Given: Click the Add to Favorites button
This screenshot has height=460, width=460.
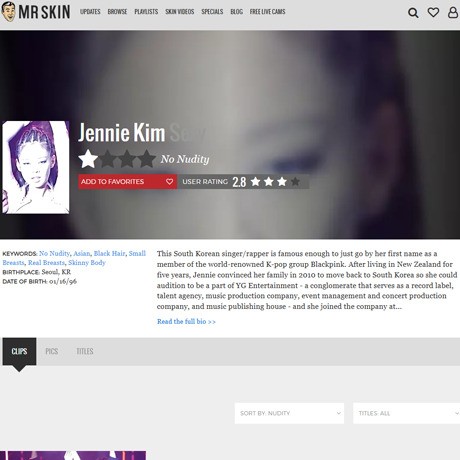Looking at the screenshot, I should (128, 182).
